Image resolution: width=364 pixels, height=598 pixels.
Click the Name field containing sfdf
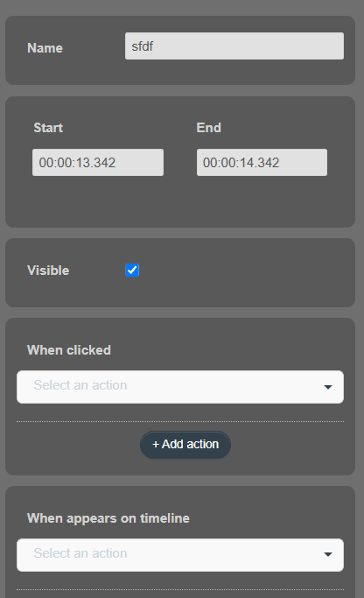tap(234, 46)
